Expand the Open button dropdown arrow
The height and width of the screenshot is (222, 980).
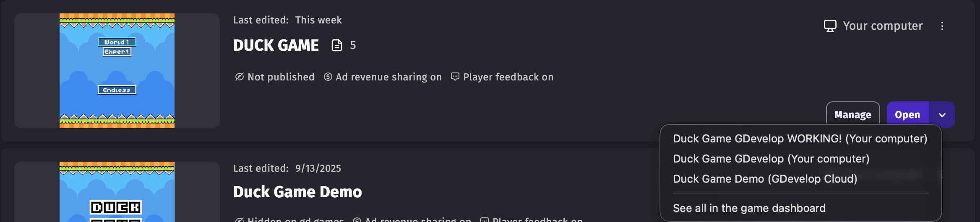(942, 115)
